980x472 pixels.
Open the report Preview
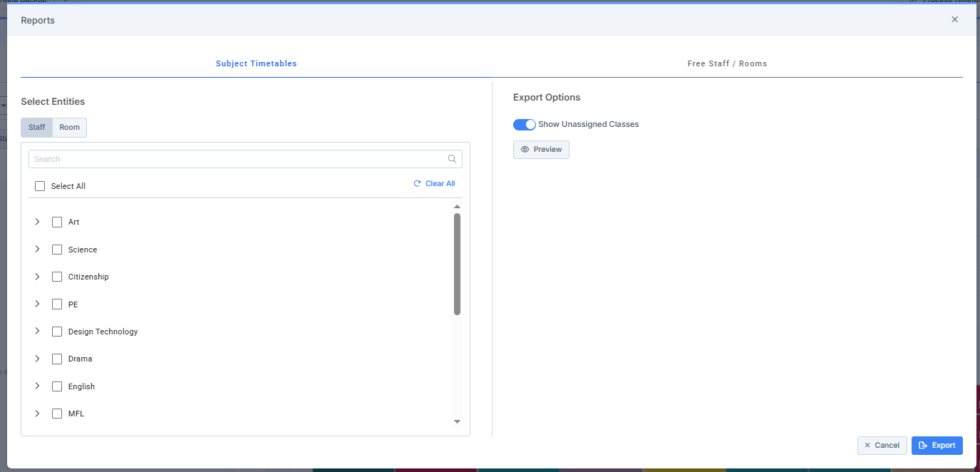(x=541, y=150)
